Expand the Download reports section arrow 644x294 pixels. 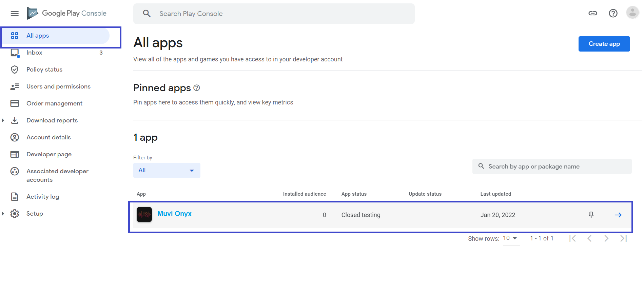pos(3,120)
